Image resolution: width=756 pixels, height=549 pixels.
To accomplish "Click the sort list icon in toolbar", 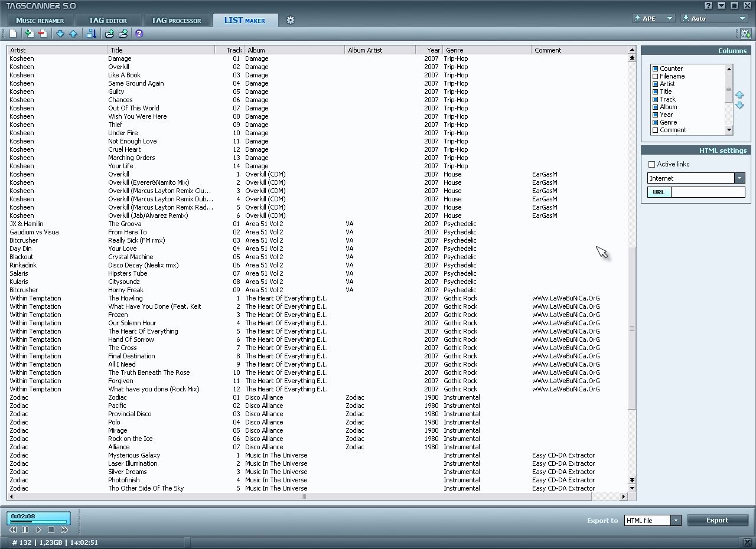I will [91, 34].
